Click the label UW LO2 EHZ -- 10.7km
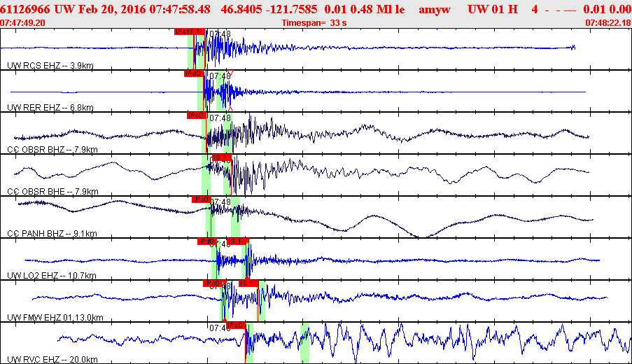This screenshot has width=632, height=364. click(52, 275)
